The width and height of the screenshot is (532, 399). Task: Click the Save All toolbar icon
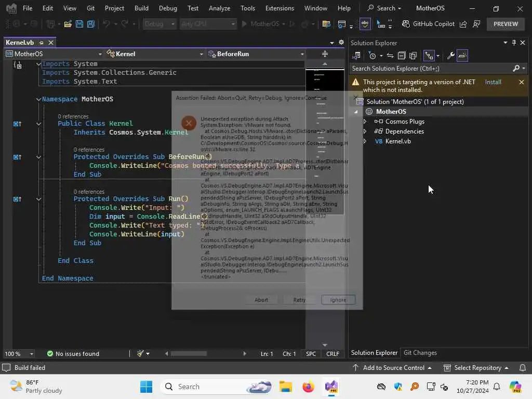click(90, 24)
